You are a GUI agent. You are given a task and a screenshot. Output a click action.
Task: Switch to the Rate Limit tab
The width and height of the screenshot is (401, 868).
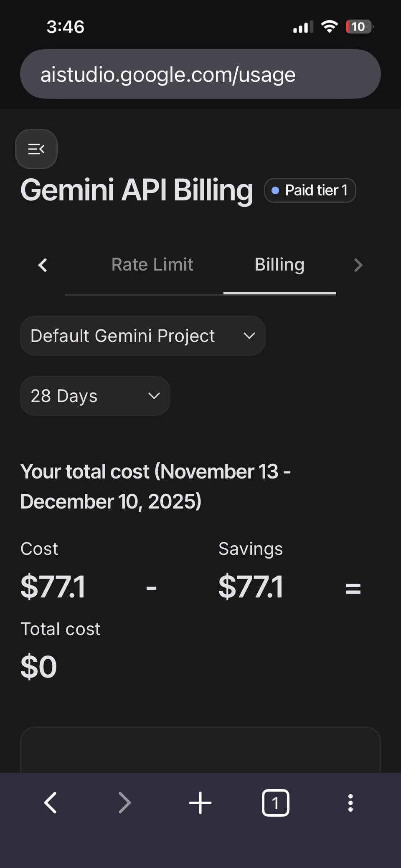point(152,265)
